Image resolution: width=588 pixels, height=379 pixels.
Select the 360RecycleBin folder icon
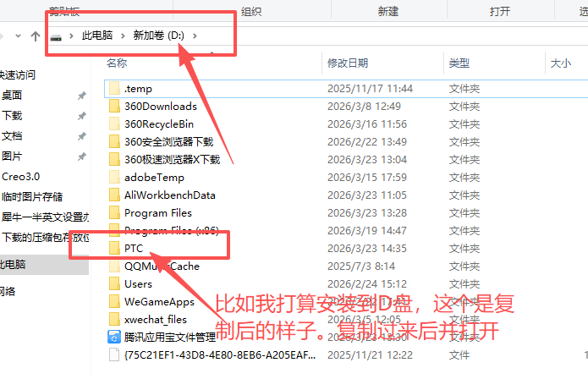tap(114, 124)
